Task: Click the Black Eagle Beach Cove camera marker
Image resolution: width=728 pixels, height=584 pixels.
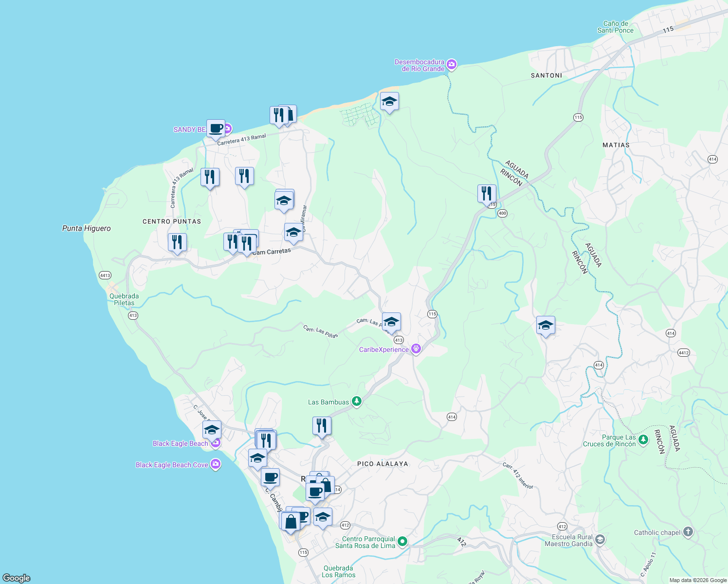Action: pyautogui.click(x=215, y=465)
